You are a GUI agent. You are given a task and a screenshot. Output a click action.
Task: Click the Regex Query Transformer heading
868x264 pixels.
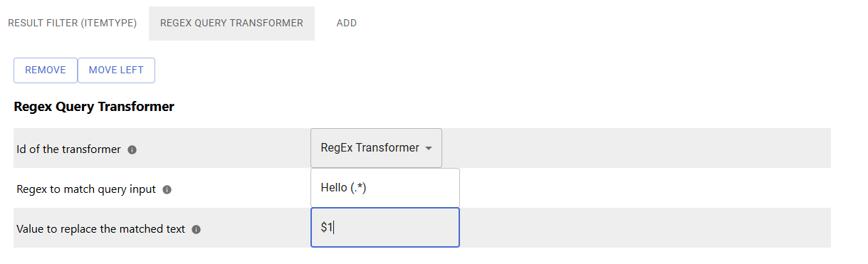[x=94, y=107]
